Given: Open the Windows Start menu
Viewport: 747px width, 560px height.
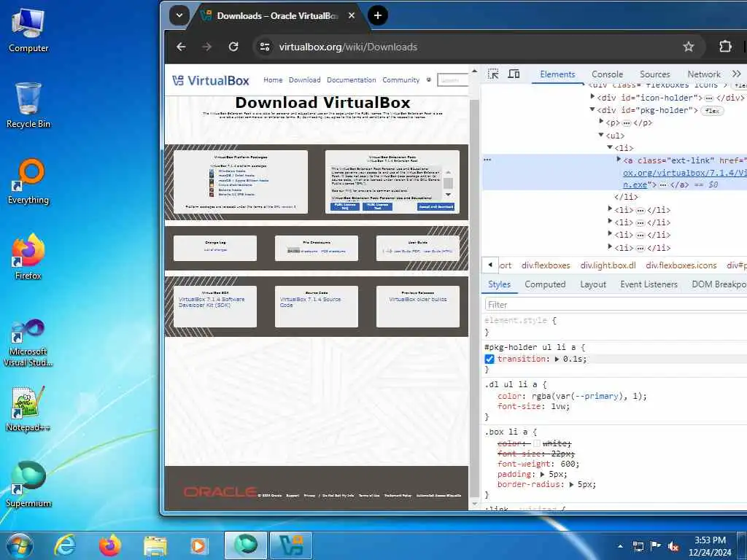Looking at the screenshot, I should click(x=20, y=545).
